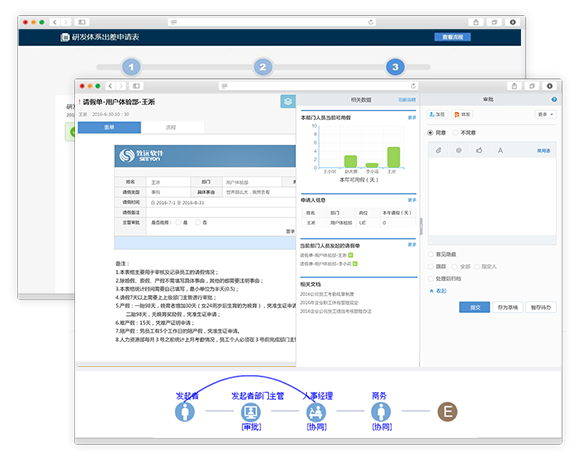Click the 发起者部门主管 workflow node icon
The image size is (580, 460).
251,412
